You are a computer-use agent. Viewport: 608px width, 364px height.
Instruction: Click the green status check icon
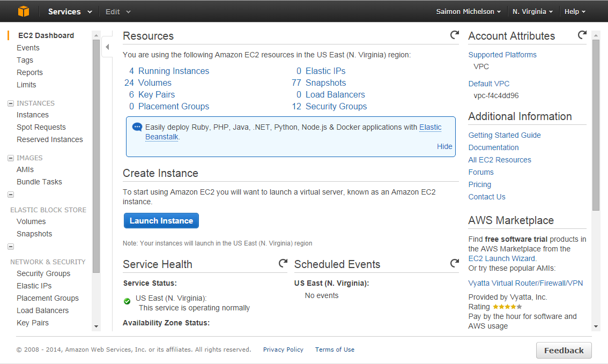(127, 301)
